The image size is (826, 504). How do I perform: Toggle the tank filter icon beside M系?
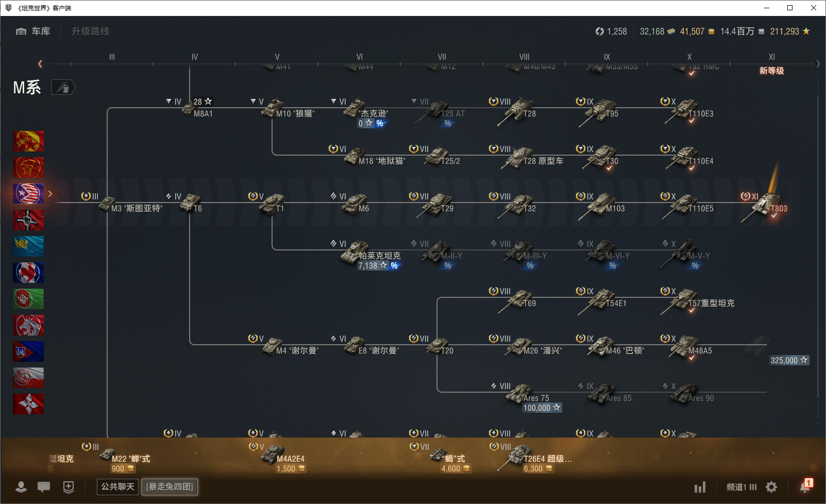pos(63,88)
